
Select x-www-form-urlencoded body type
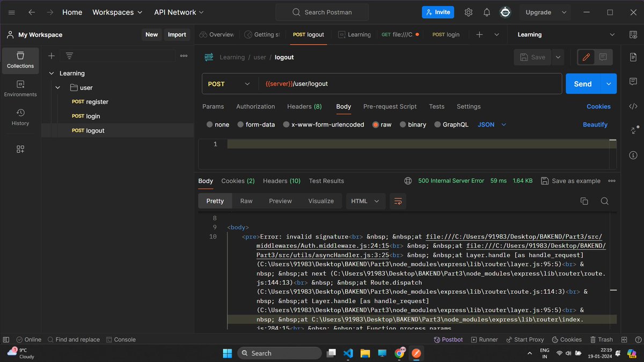tap(286, 124)
